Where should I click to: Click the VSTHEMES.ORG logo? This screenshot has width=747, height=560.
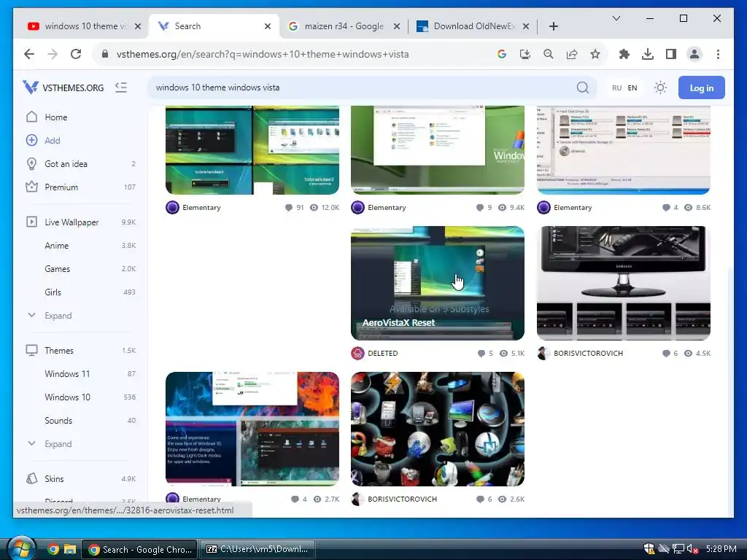tap(63, 87)
